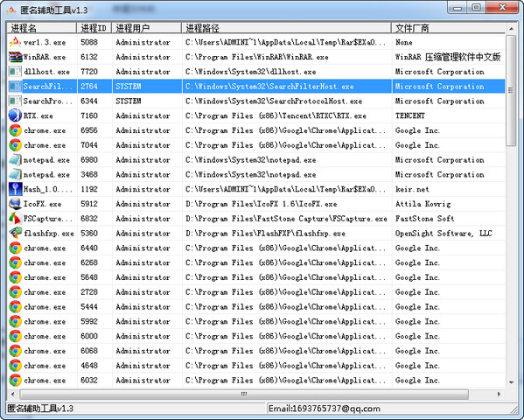Click the flashfxp.exe process icon

tap(15, 234)
